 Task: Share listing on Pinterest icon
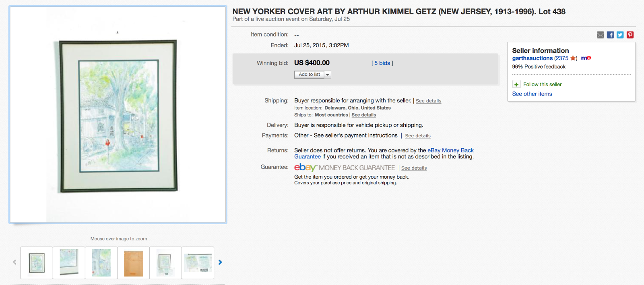(x=630, y=35)
